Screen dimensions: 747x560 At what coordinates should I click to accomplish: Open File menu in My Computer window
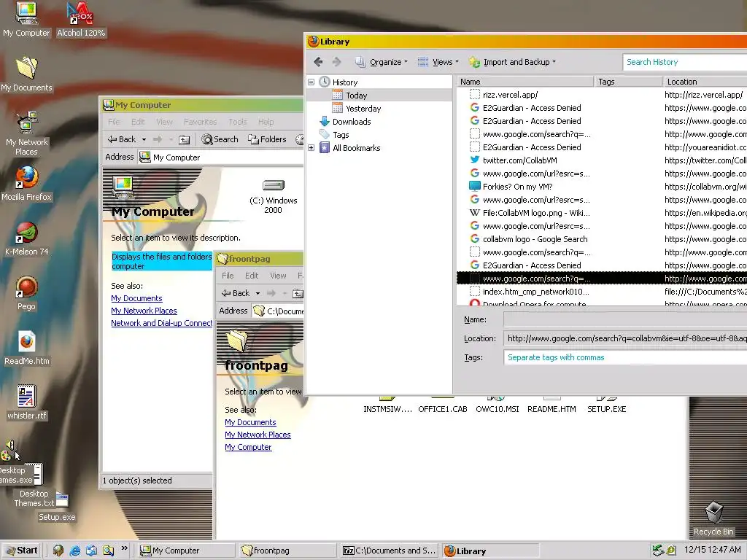pos(114,122)
